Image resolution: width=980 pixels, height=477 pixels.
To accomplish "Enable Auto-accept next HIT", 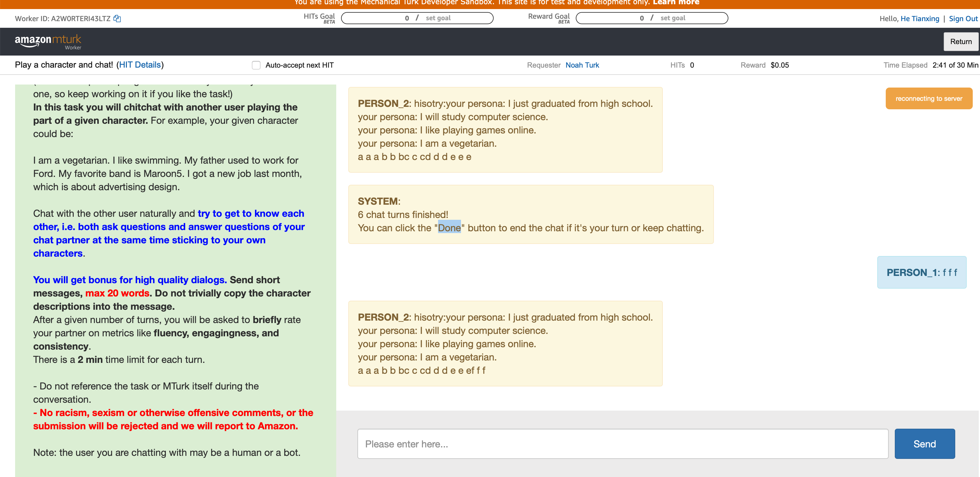I will [x=256, y=65].
